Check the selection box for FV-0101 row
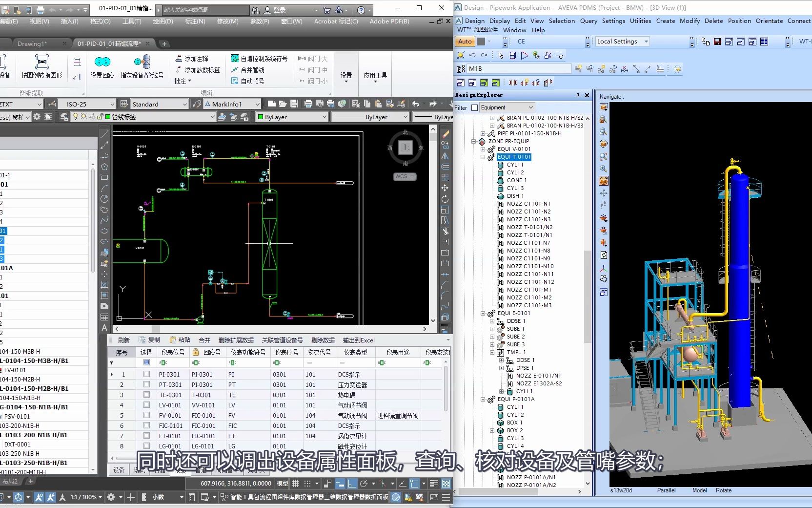Image resolution: width=812 pixels, height=508 pixels. pos(146,415)
